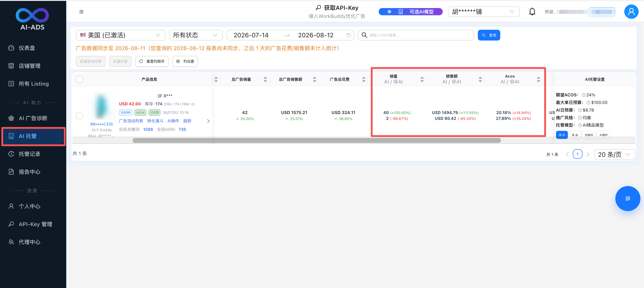Sort by 总广告销量 column arrows
Viewport: 644px width, 288px height.
[x=265, y=79]
